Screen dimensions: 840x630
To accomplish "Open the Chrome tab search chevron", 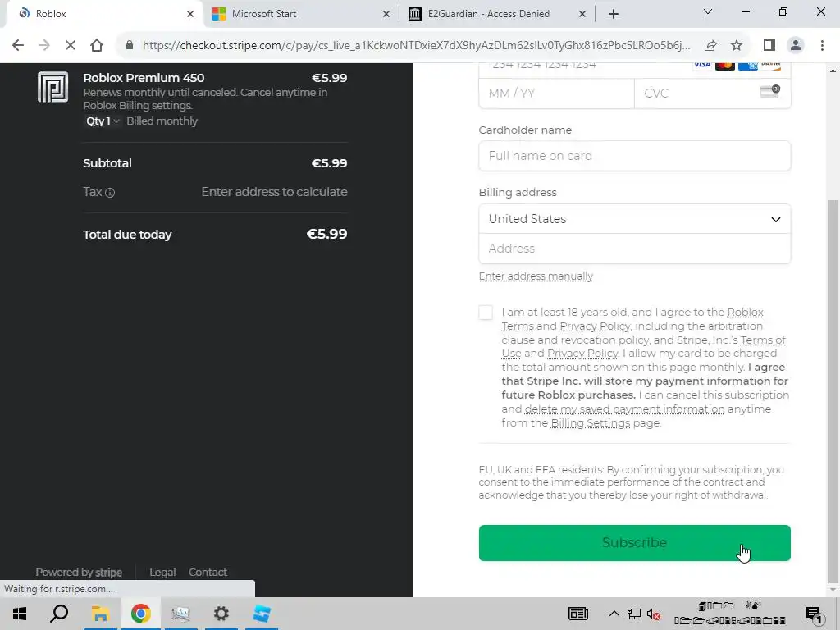I will 708,12.
